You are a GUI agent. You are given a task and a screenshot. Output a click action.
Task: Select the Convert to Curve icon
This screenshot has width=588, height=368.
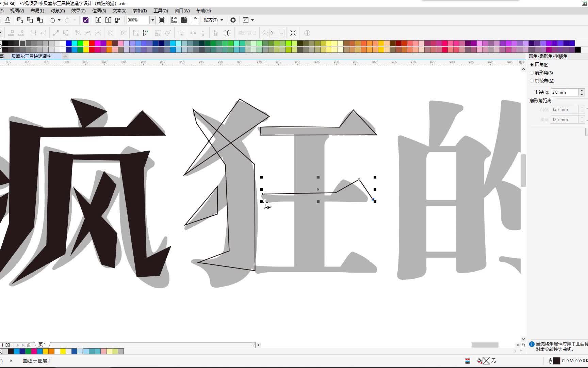65,33
